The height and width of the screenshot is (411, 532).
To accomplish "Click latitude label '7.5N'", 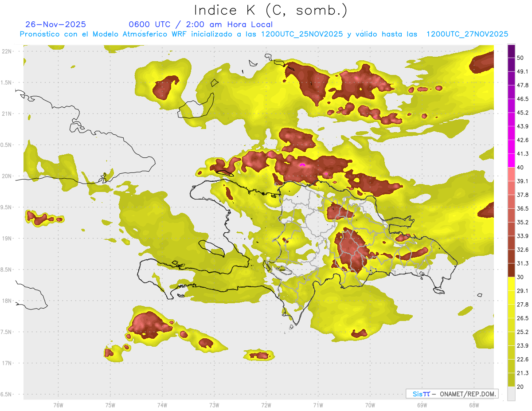I will click(7, 332).
